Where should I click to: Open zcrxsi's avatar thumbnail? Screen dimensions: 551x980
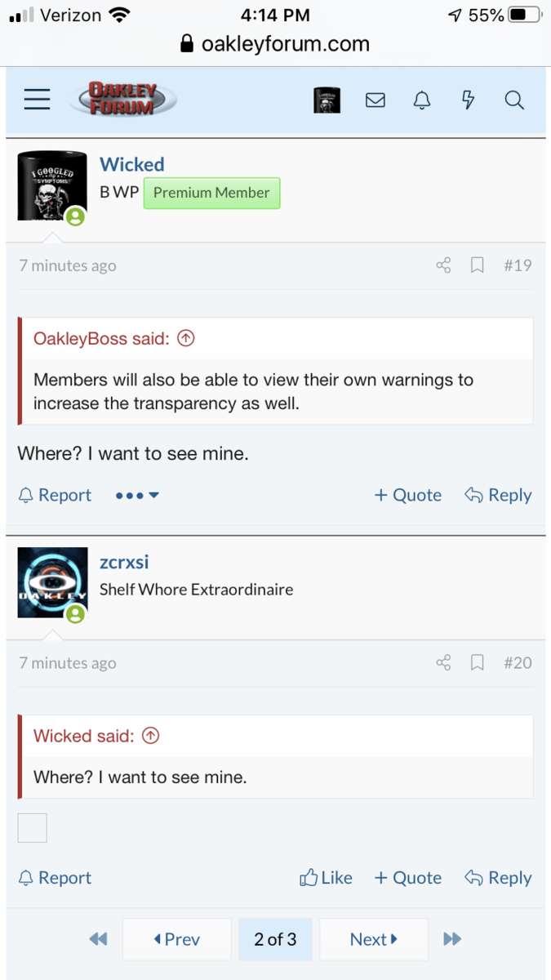(x=52, y=582)
